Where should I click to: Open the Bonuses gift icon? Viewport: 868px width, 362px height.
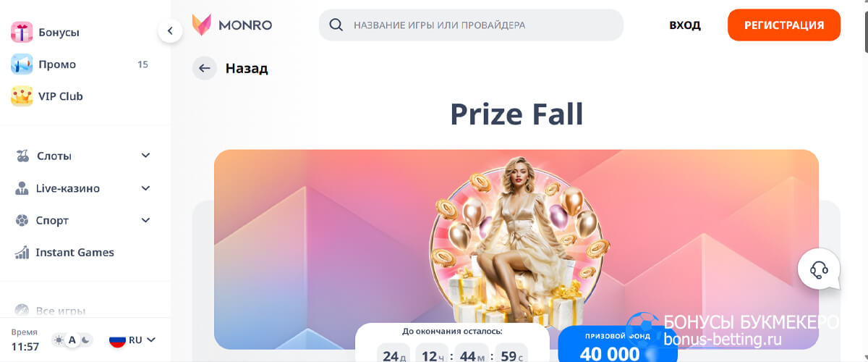[22, 33]
